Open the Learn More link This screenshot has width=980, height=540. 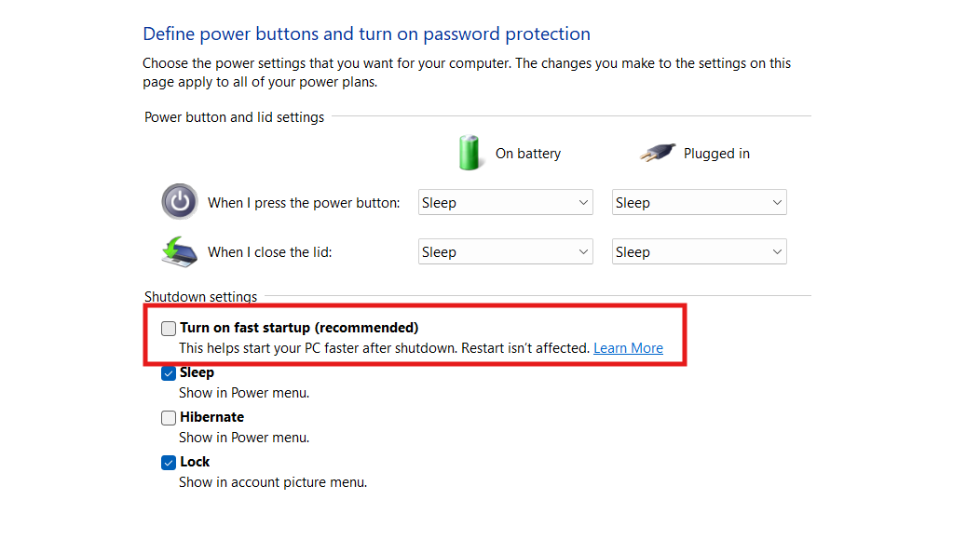pos(628,348)
